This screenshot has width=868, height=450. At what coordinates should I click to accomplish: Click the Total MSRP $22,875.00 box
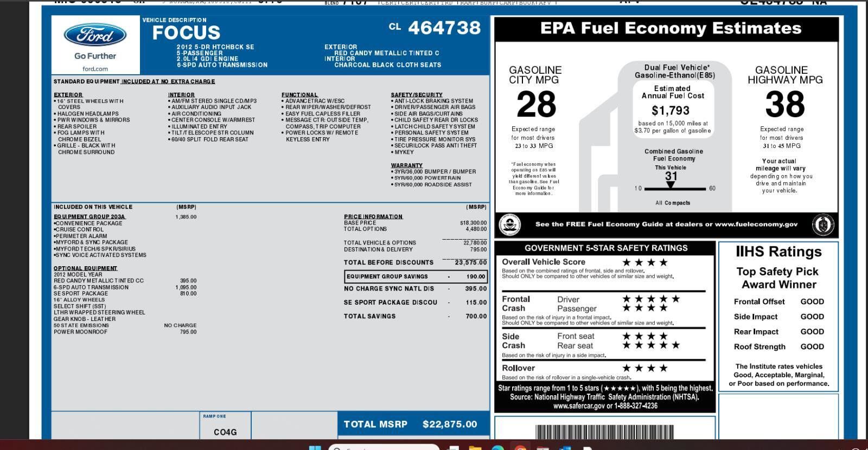[410, 424]
